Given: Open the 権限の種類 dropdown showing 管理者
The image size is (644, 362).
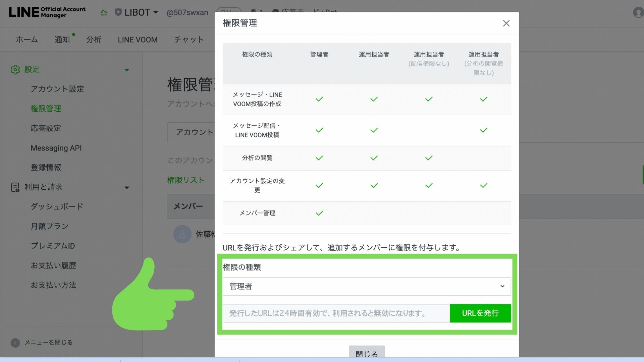Looking at the screenshot, I should (x=367, y=286).
